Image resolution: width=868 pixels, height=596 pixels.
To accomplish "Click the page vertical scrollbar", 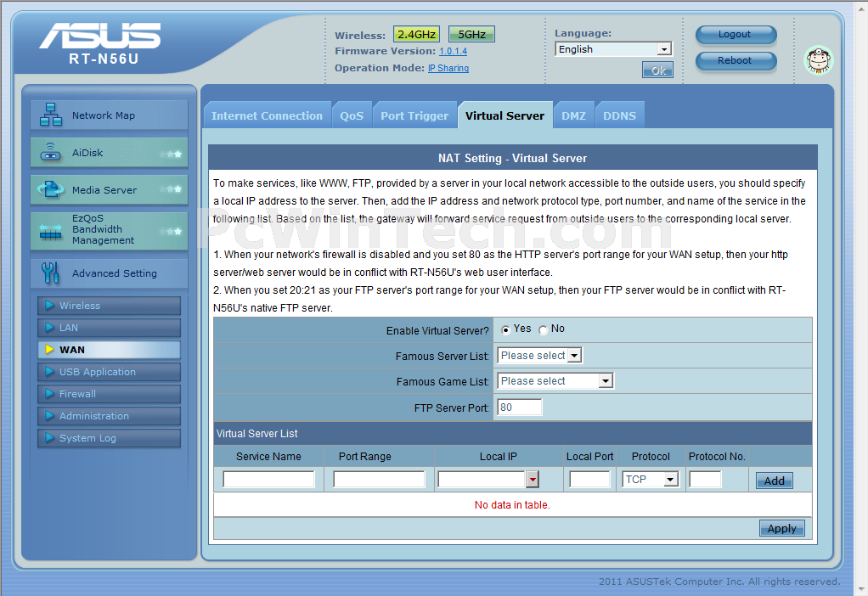I will pos(862,298).
